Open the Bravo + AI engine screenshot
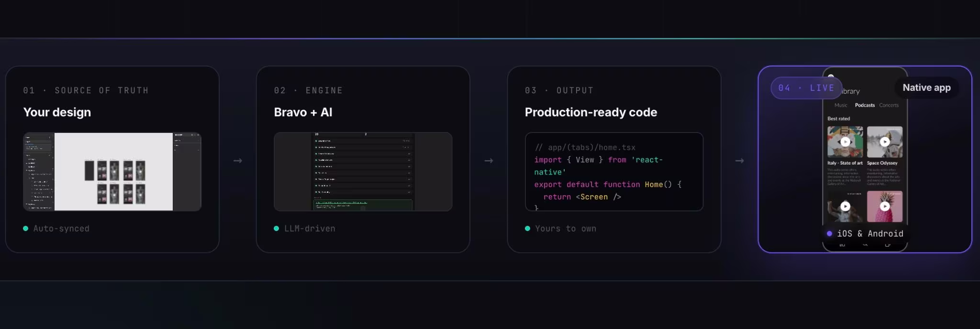Image resolution: width=980 pixels, height=329 pixels. click(363, 172)
